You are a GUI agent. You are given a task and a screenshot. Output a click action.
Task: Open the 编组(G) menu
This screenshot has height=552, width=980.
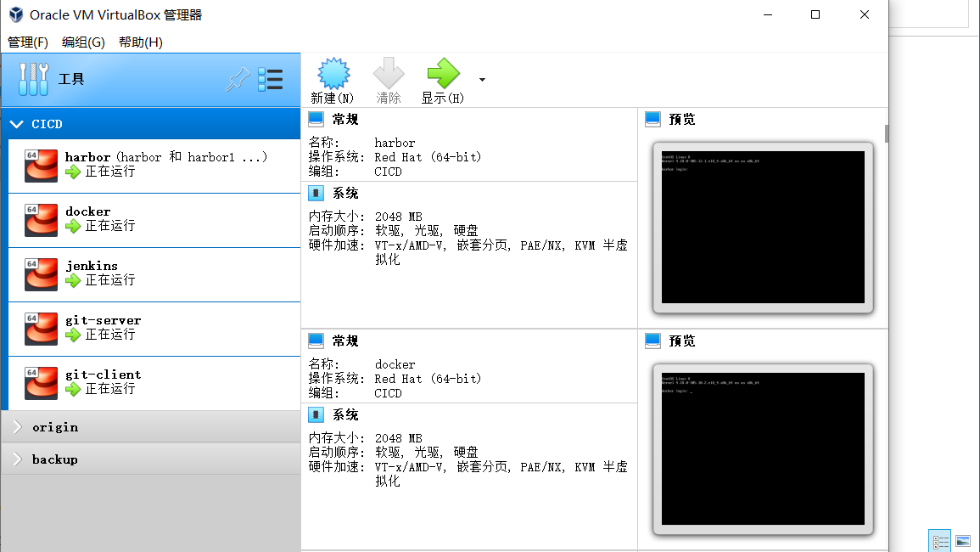[83, 42]
